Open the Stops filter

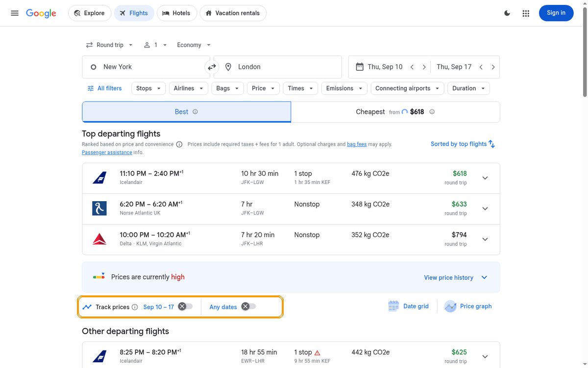148,88
